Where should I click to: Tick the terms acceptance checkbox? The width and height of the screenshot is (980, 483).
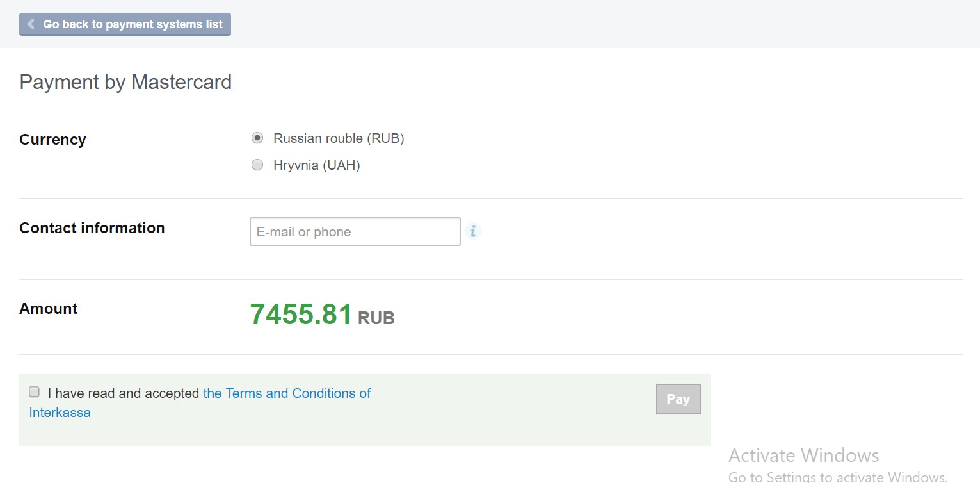[x=35, y=392]
